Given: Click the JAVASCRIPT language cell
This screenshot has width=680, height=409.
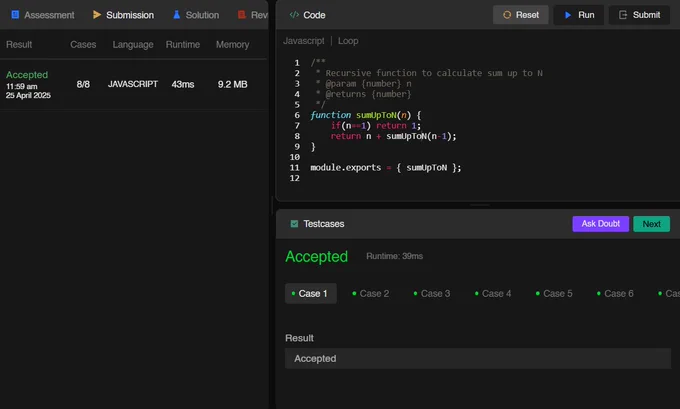Looking at the screenshot, I should (x=133, y=84).
